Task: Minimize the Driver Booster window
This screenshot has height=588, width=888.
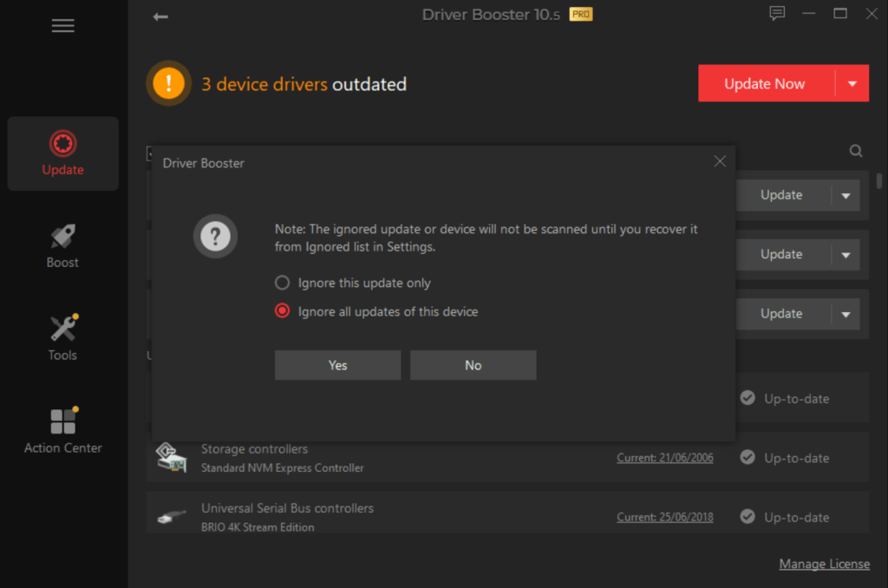Action: 809,14
